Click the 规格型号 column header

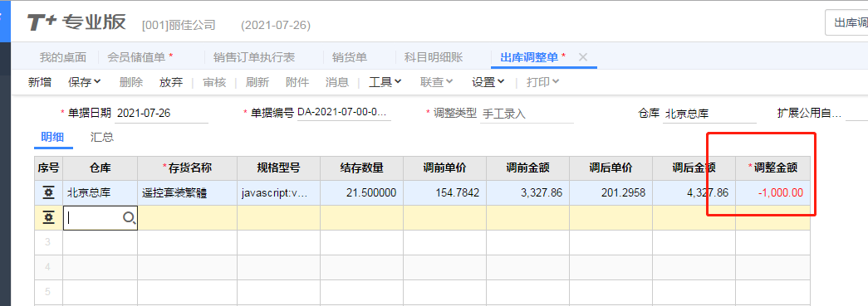tap(278, 168)
